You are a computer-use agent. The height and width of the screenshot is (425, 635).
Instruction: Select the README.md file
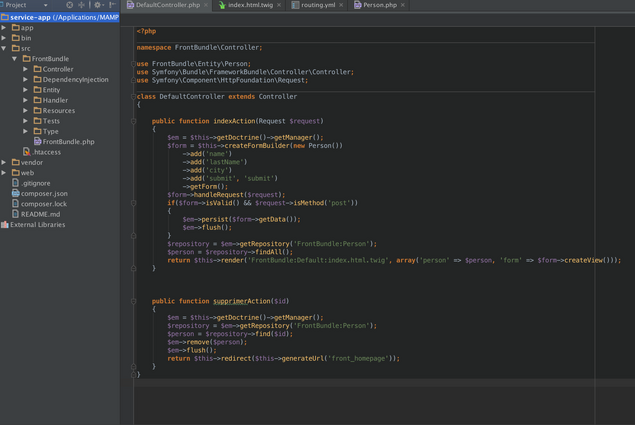[40, 214]
